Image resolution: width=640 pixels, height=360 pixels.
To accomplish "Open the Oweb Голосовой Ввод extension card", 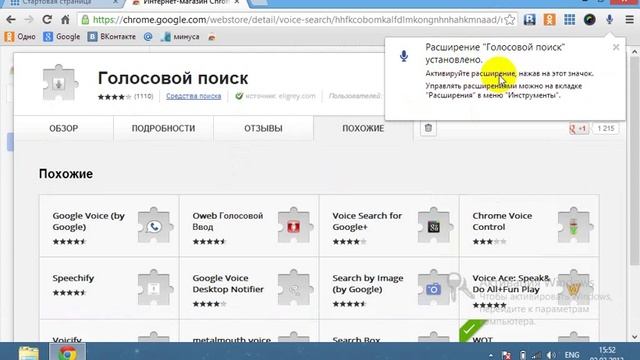I will point(249,226).
